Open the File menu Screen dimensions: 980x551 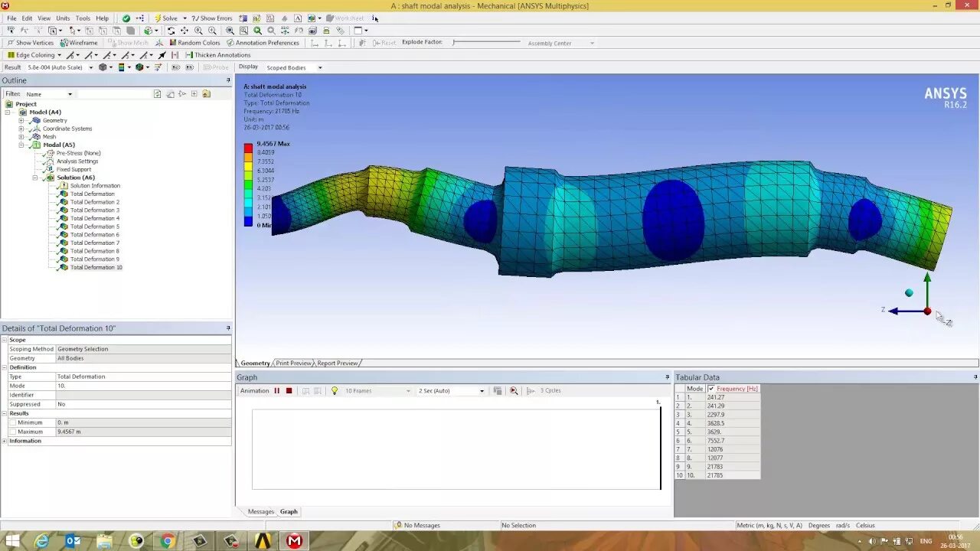click(x=11, y=18)
